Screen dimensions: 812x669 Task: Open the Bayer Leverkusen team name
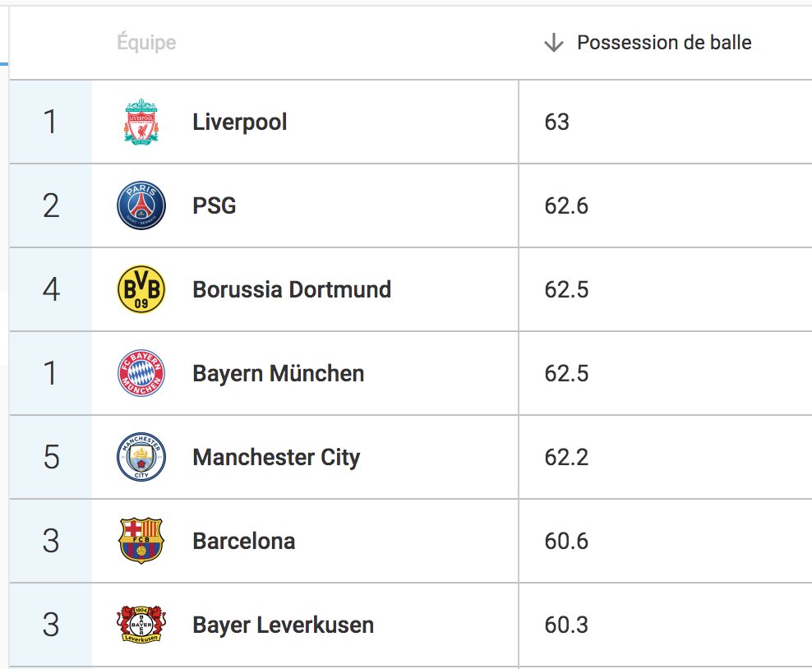click(284, 625)
